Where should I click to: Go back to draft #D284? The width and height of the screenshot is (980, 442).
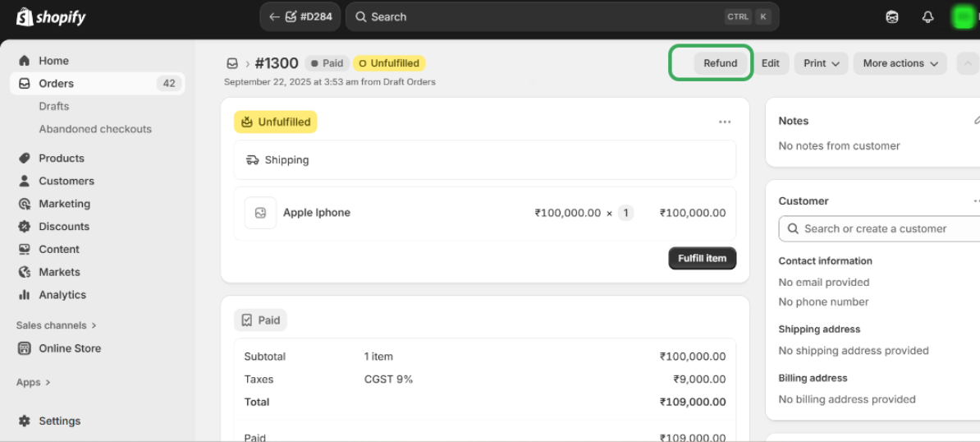click(x=300, y=16)
